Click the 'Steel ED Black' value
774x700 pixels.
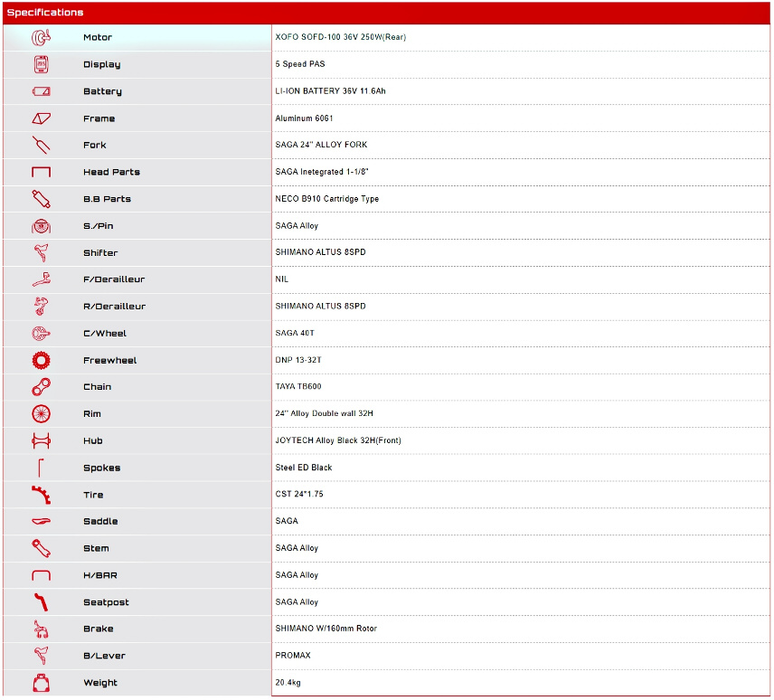[x=304, y=468]
